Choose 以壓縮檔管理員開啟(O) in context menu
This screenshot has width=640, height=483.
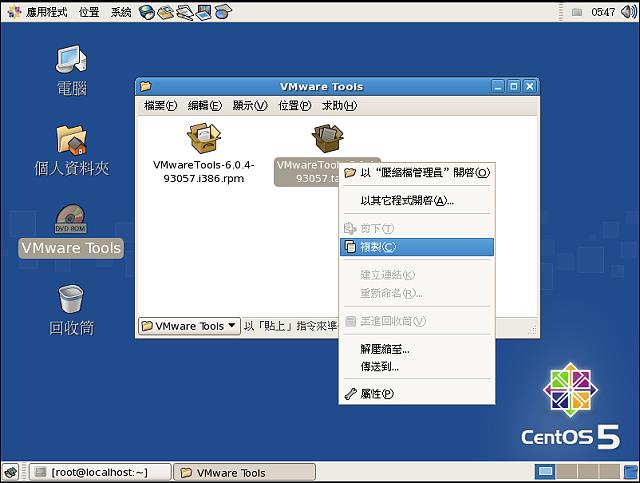click(417, 173)
